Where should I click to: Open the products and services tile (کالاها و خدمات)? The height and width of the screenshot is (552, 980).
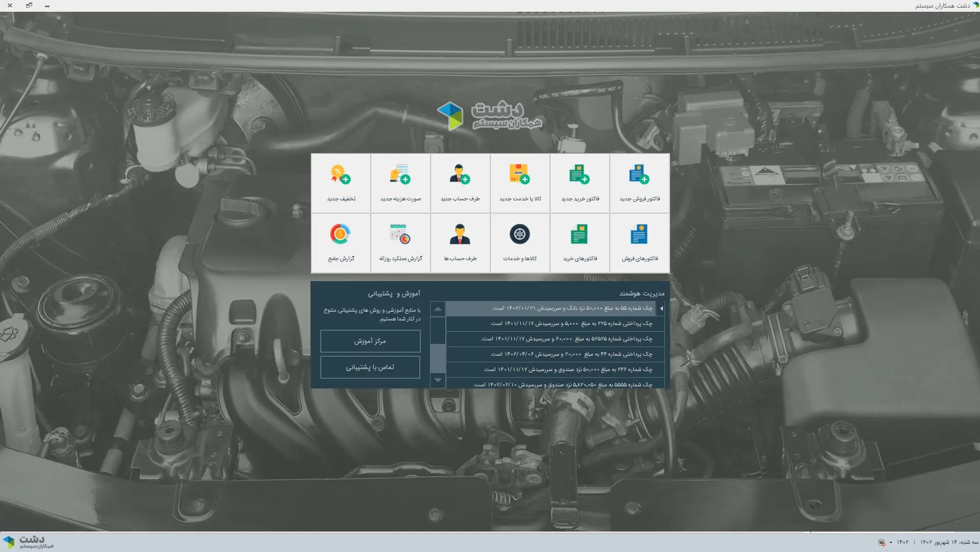pyautogui.click(x=520, y=243)
